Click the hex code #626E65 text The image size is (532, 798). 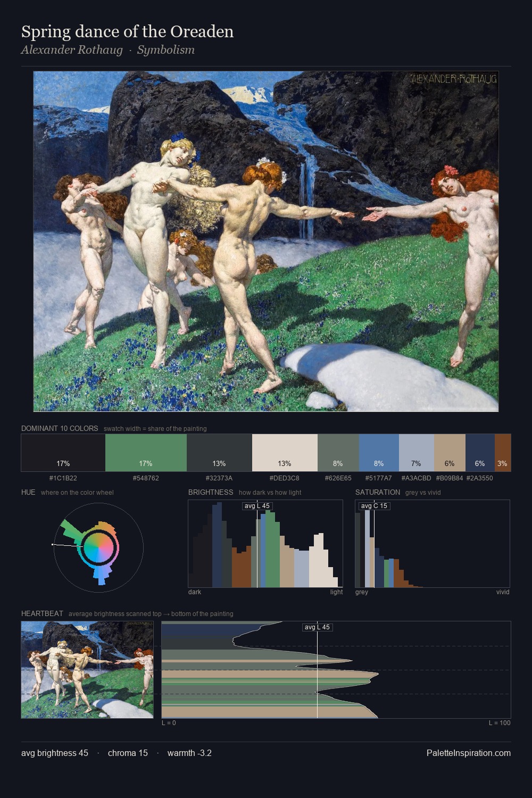click(338, 478)
